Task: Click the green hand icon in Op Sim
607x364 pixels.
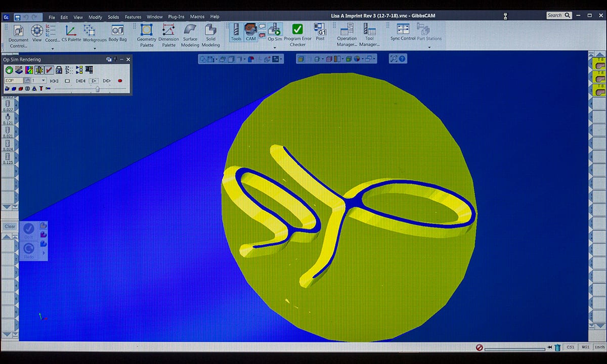Action: [9, 70]
